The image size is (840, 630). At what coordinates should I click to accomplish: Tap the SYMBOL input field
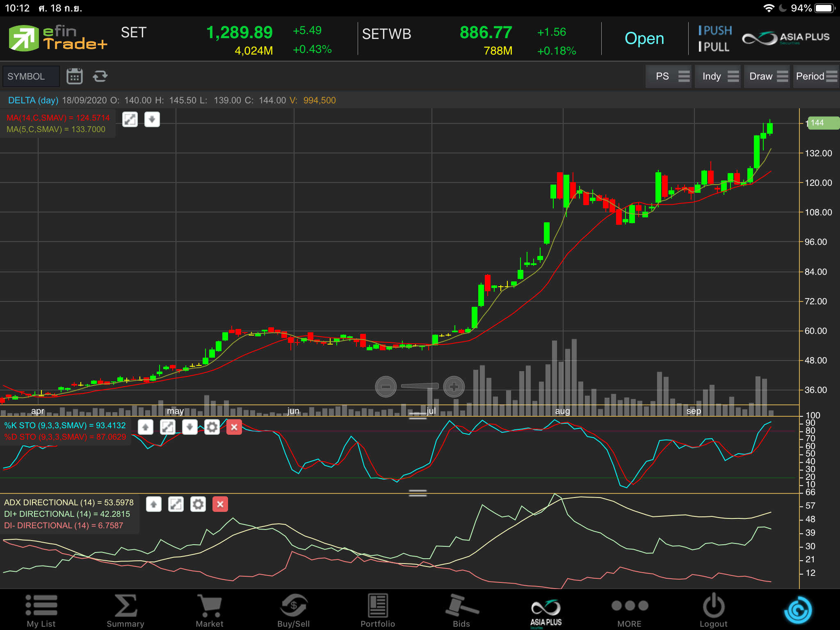coord(31,76)
